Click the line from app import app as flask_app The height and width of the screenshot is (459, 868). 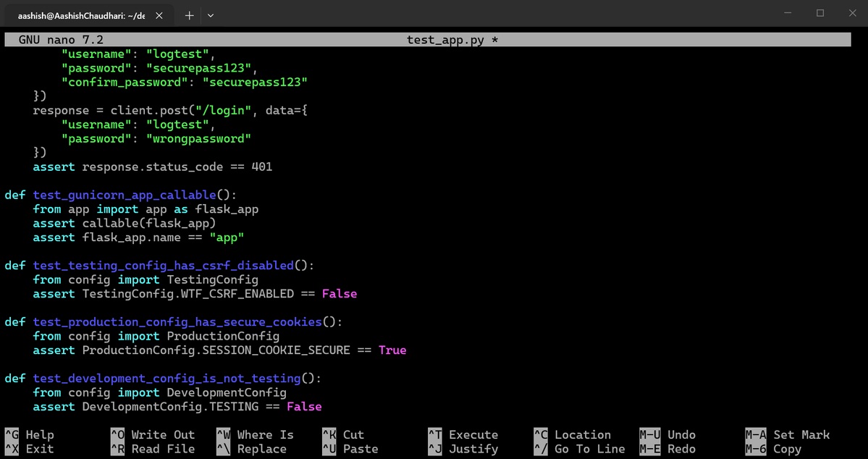(x=146, y=209)
